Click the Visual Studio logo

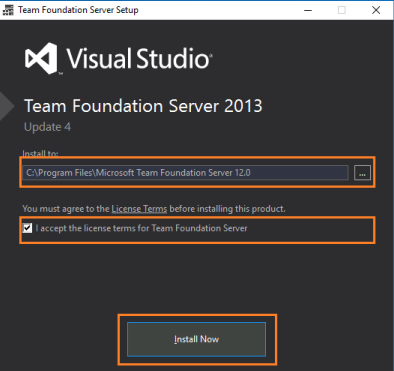[118, 58]
